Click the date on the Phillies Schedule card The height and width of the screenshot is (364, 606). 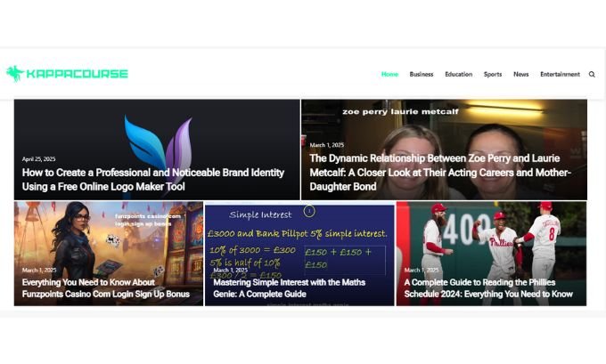tap(422, 271)
